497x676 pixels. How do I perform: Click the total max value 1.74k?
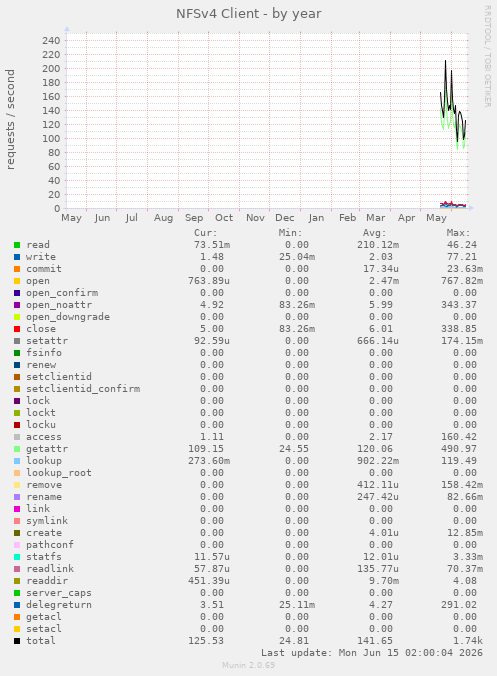pyautogui.click(x=468, y=641)
